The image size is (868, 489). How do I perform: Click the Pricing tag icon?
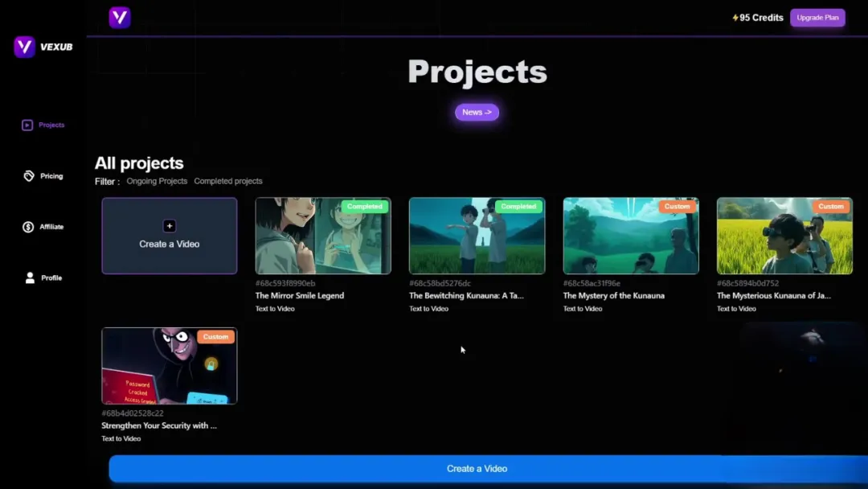click(29, 176)
